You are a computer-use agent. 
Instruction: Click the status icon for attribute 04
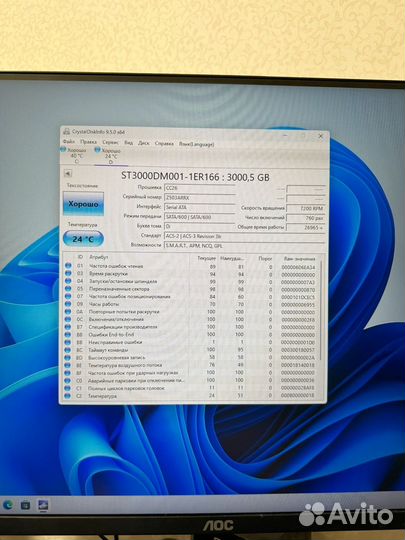[68, 281]
